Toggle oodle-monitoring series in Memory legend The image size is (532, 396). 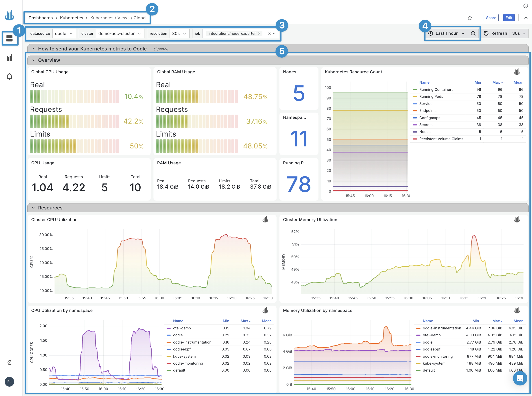(x=438, y=356)
